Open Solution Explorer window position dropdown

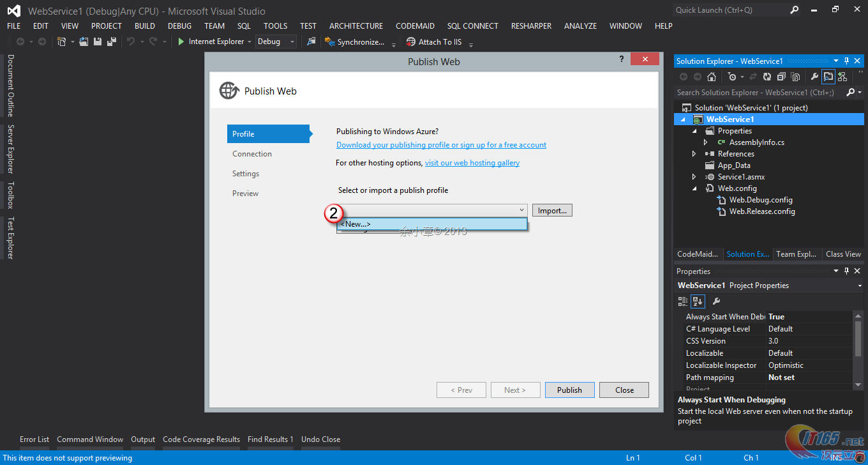[837, 61]
